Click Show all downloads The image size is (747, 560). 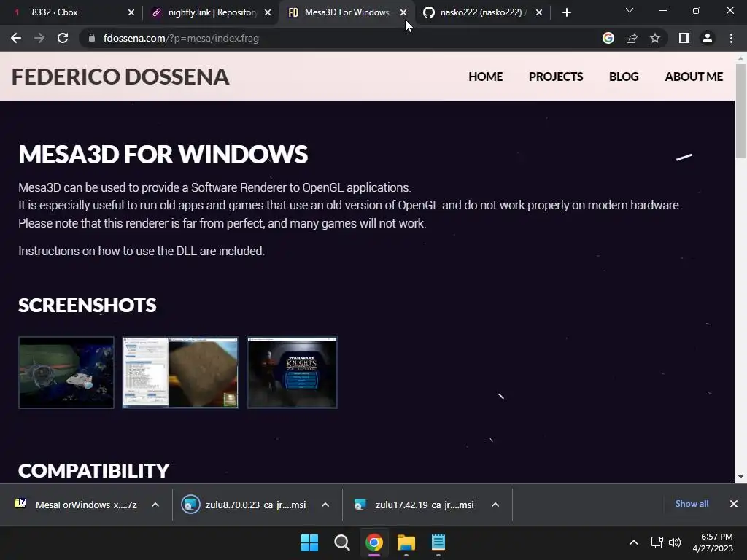coord(692,504)
